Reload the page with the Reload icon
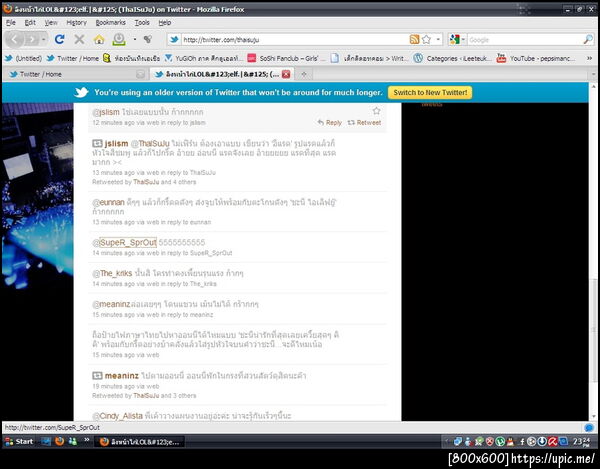Screen dimensions: 600x469 coord(59,39)
